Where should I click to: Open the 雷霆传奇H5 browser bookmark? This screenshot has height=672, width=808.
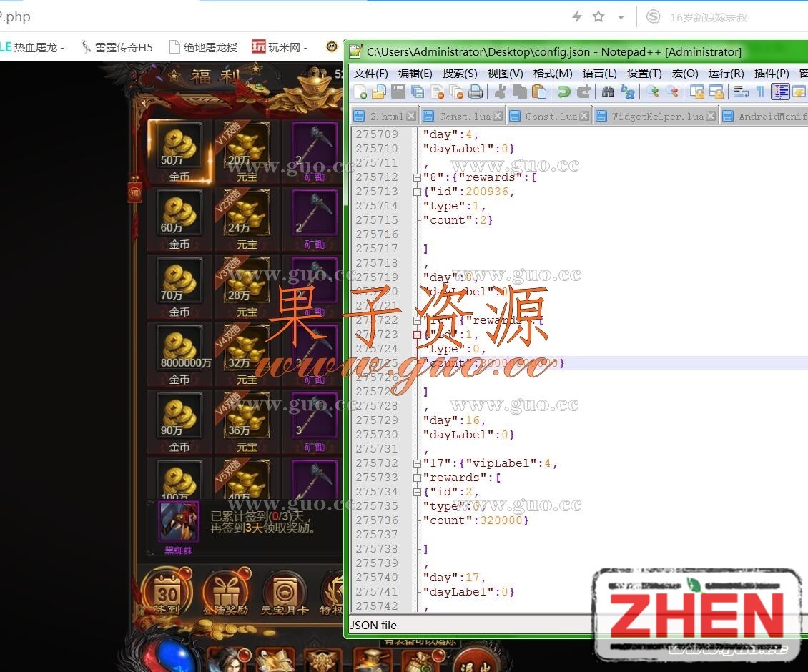click(x=117, y=47)
